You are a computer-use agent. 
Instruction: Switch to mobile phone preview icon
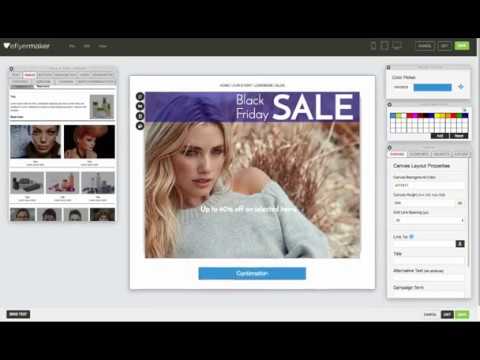point(373,46)
